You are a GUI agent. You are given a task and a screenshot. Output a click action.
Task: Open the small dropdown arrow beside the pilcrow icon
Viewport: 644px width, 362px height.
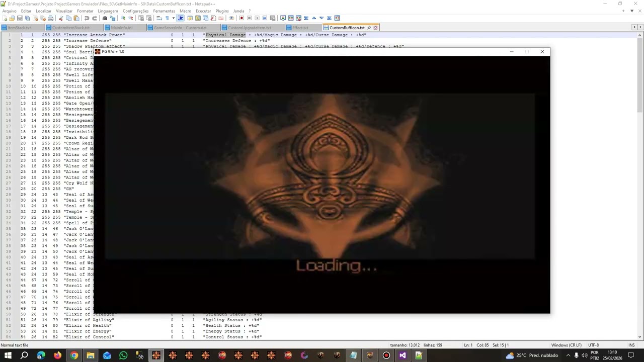(x=173, y=19)
